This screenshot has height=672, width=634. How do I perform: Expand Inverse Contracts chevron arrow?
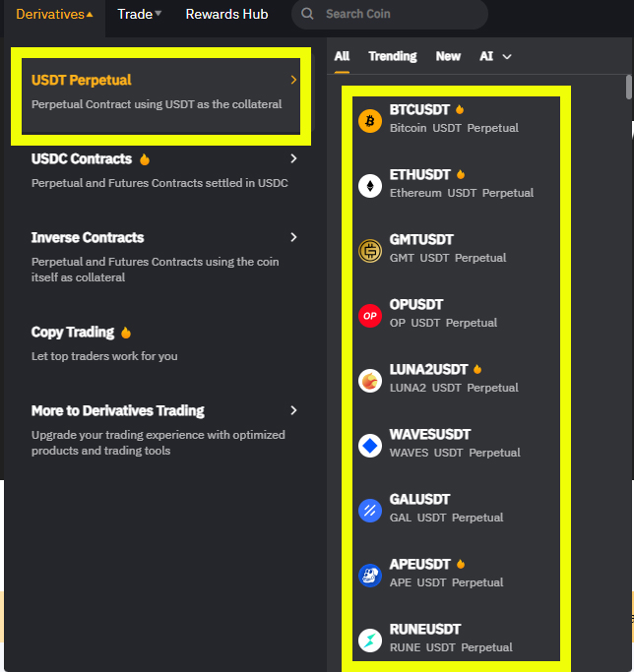tap(293, 237)
